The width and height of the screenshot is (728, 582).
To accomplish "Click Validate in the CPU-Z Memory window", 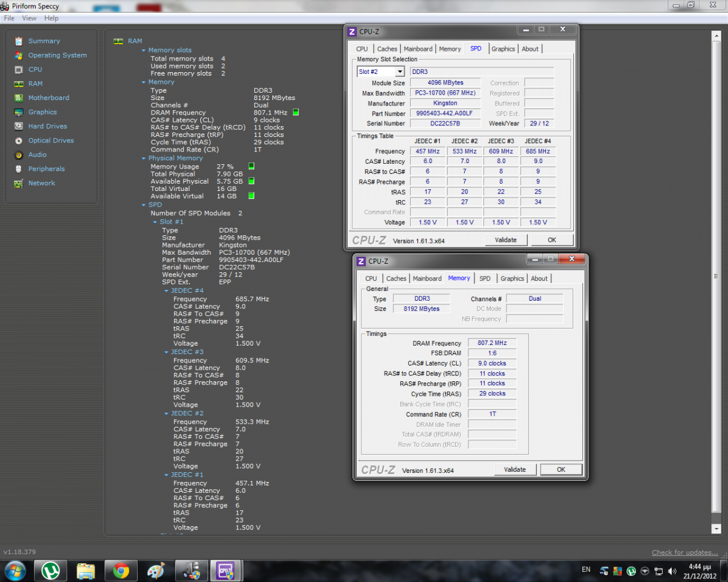I will point(515,470).
